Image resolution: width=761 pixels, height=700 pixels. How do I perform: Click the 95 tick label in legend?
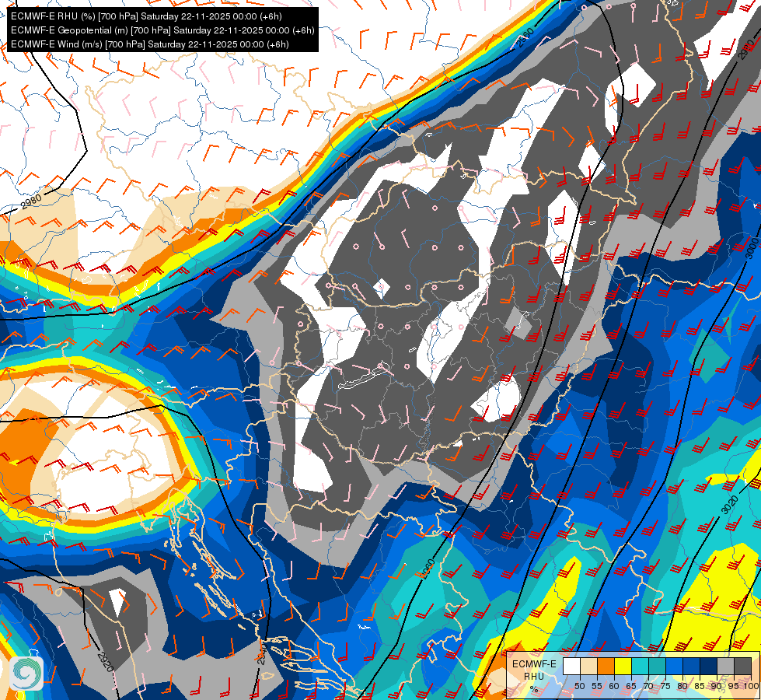coord(734,686)
